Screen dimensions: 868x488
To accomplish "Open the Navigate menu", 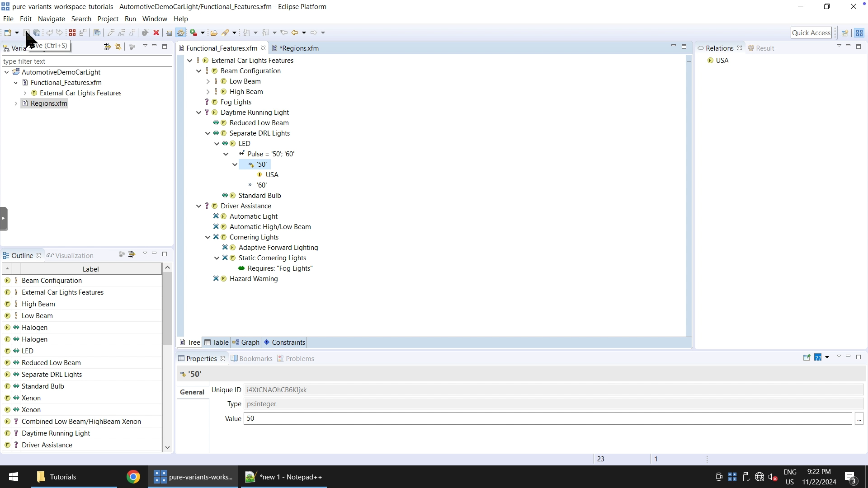I will [x=51, y=19].
